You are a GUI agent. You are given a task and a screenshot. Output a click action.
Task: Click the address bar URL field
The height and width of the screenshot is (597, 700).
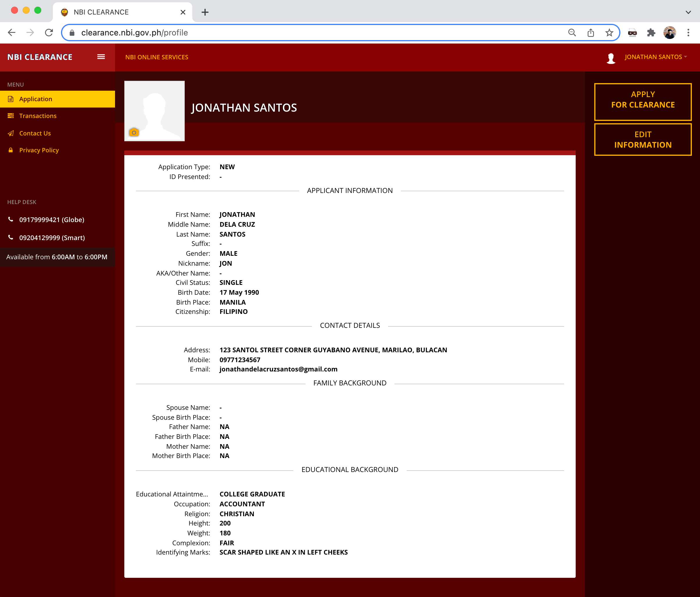pyautogui.click(x=304, y=33)
